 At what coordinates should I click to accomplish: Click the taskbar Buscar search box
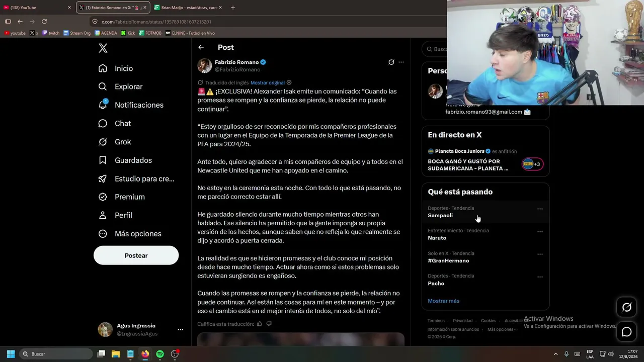(56, 354)
